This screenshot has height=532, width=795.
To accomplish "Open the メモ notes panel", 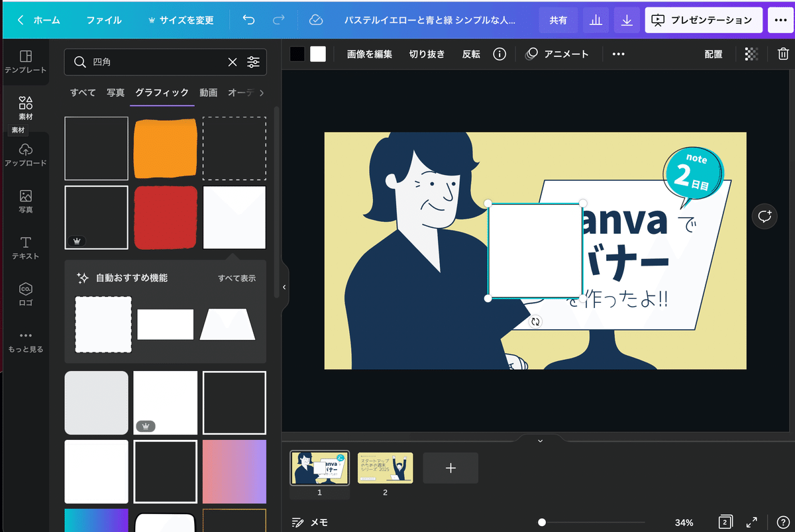I will coord(310,523).
